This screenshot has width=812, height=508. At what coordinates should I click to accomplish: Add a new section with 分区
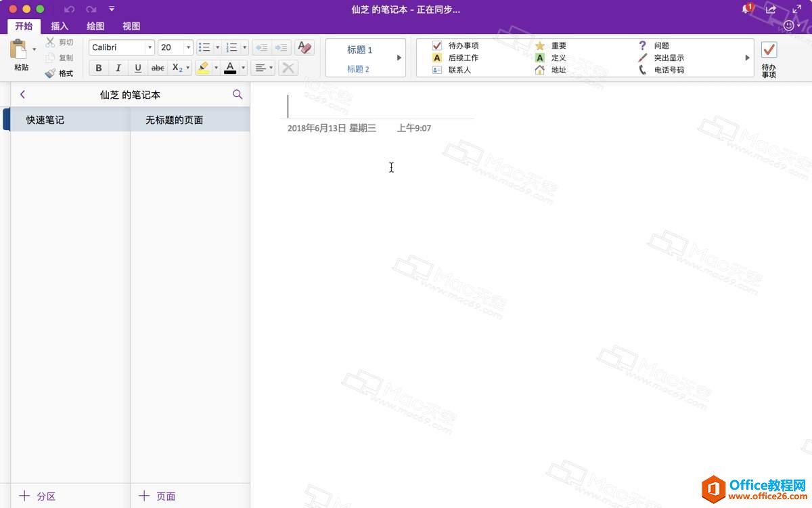click(38, 496)
